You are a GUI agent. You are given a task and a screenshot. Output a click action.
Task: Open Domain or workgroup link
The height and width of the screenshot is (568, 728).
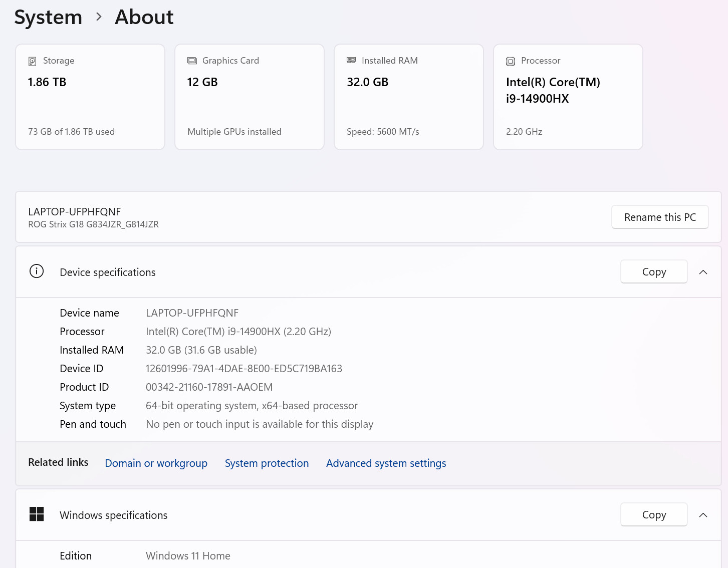156,463
